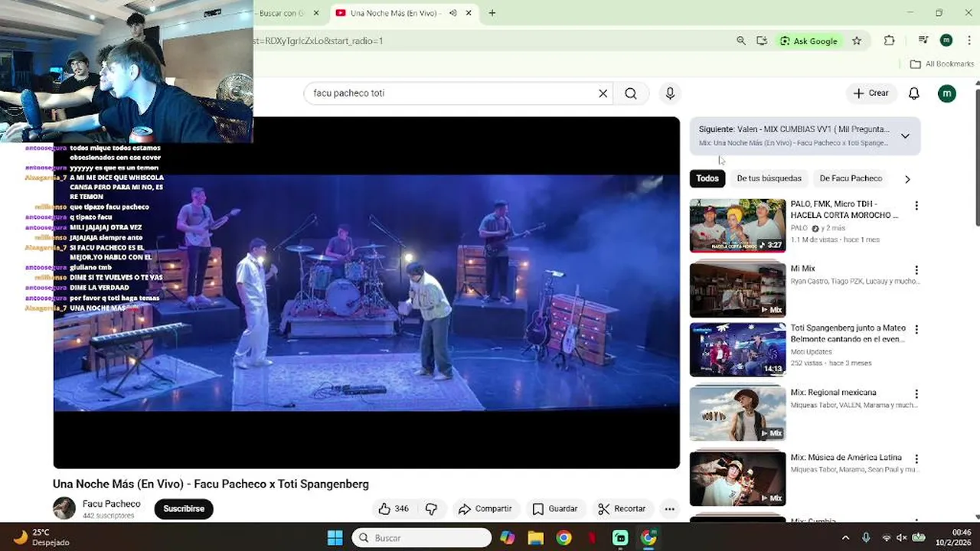Viewport: 980px width, 551px height.
Task: Dislike the video with thumbs down
Action: (431, 509)
